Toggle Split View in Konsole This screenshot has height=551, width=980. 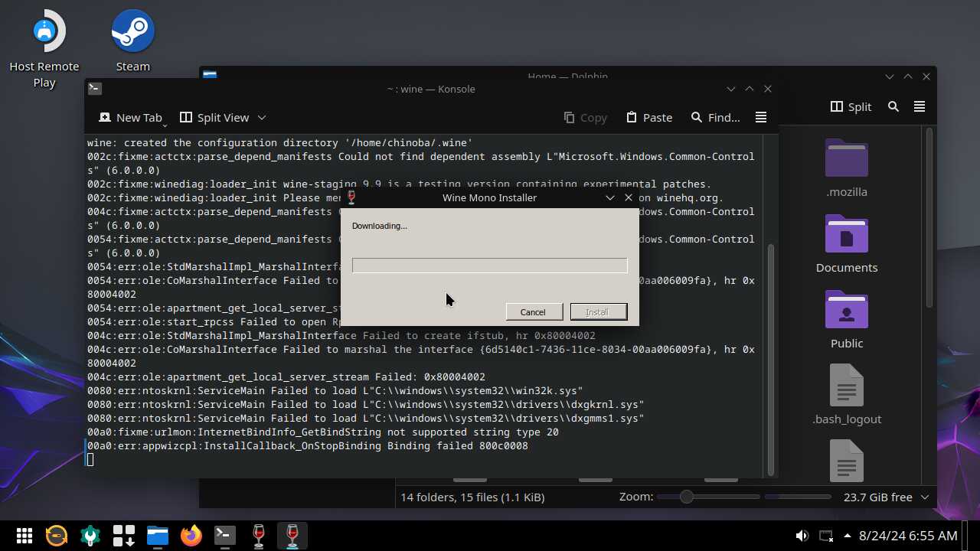point(214,117)
